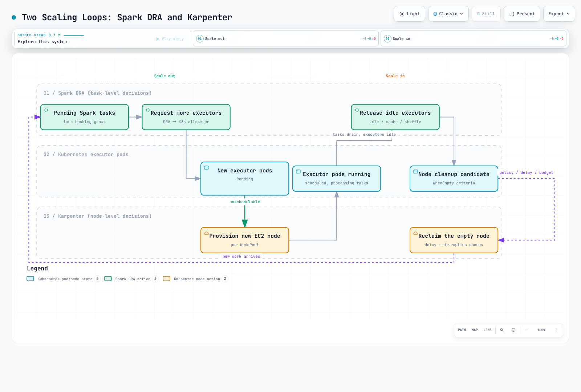Click cloud icon on Provision new EC2 node

pos(206,233)
